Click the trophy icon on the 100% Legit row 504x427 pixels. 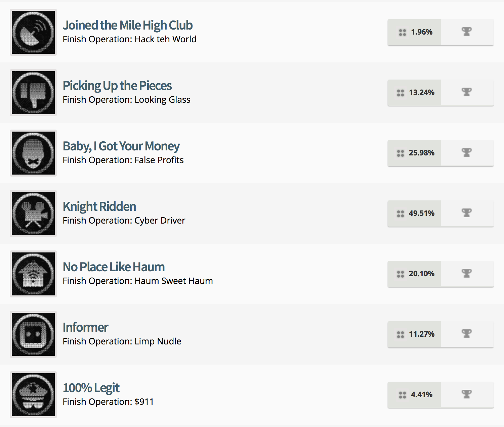(x=467, y=394)
